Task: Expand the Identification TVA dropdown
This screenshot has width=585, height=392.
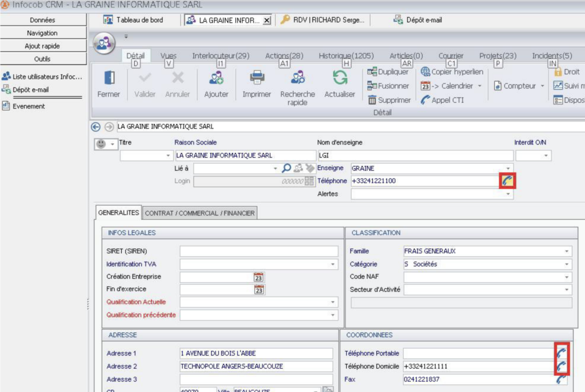Action: tap(333, 264)
